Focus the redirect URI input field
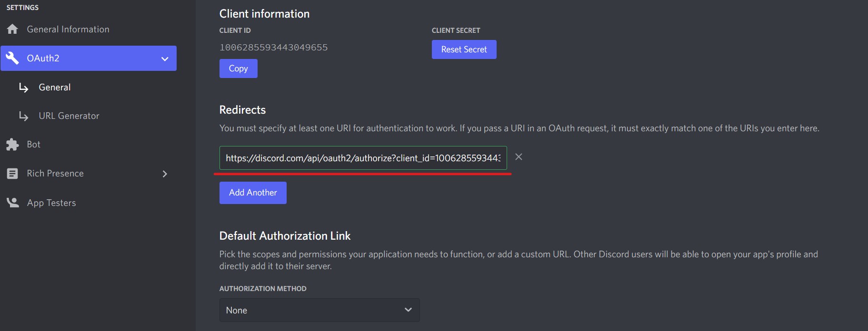 pos(363,158)
